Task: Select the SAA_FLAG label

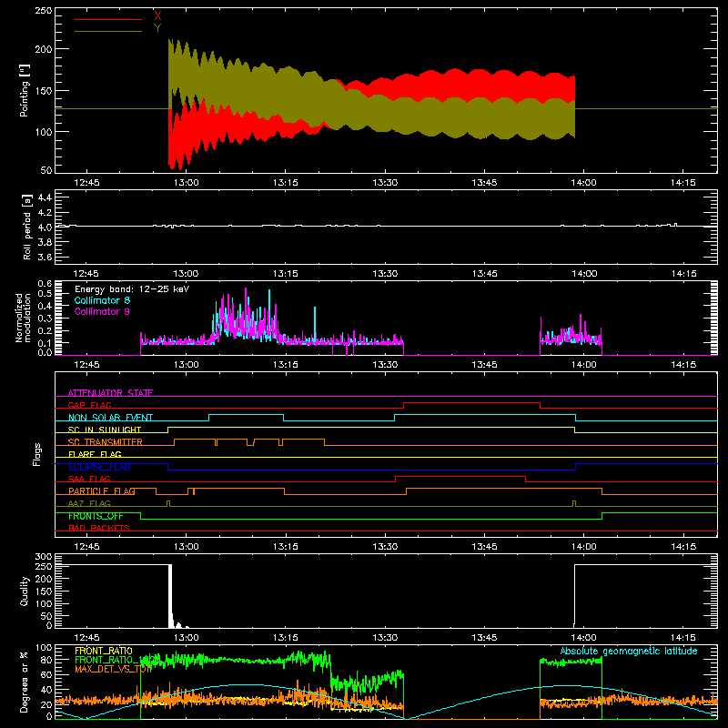Action: point(89,479)
